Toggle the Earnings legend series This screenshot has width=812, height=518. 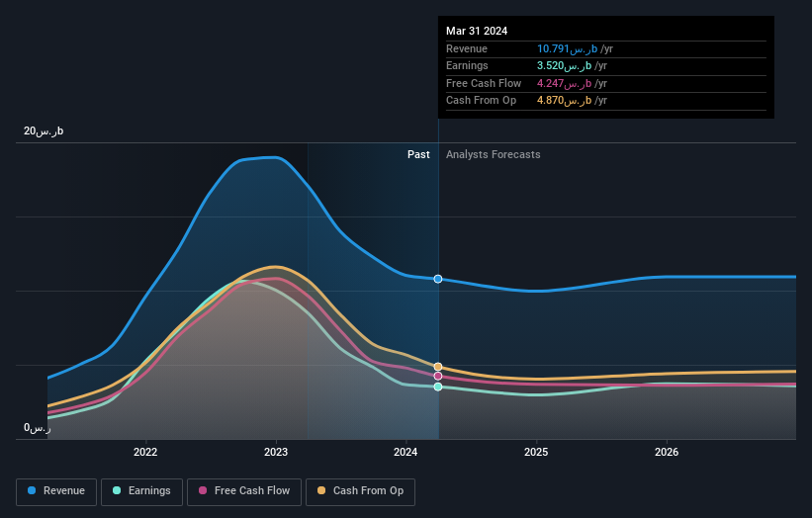(x=141, y=491)
